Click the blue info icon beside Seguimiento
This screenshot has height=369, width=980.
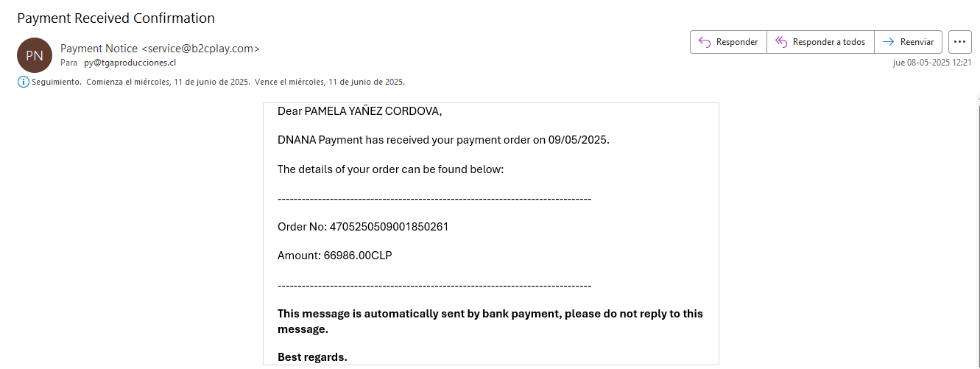23,82
